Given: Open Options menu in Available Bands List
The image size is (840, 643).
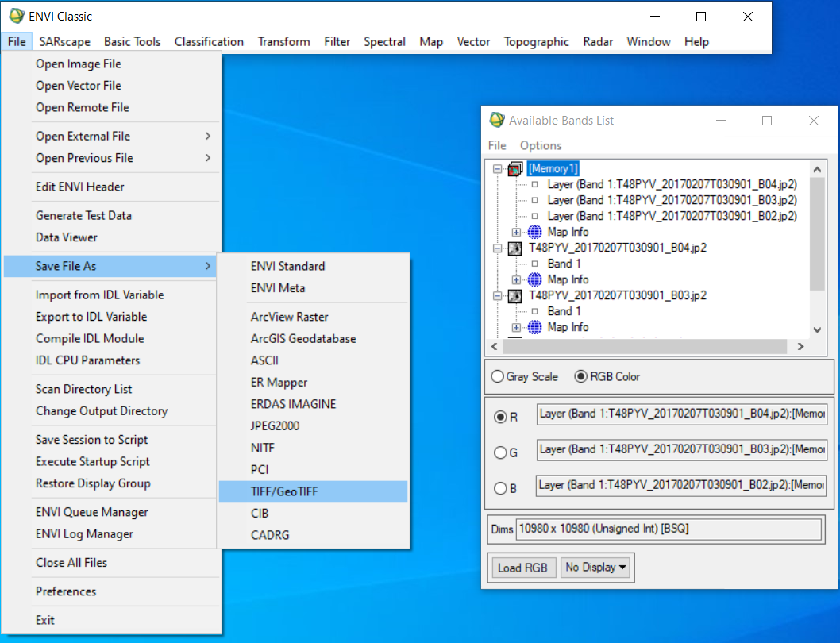Looking at the screenshot, I should [541, 145].
